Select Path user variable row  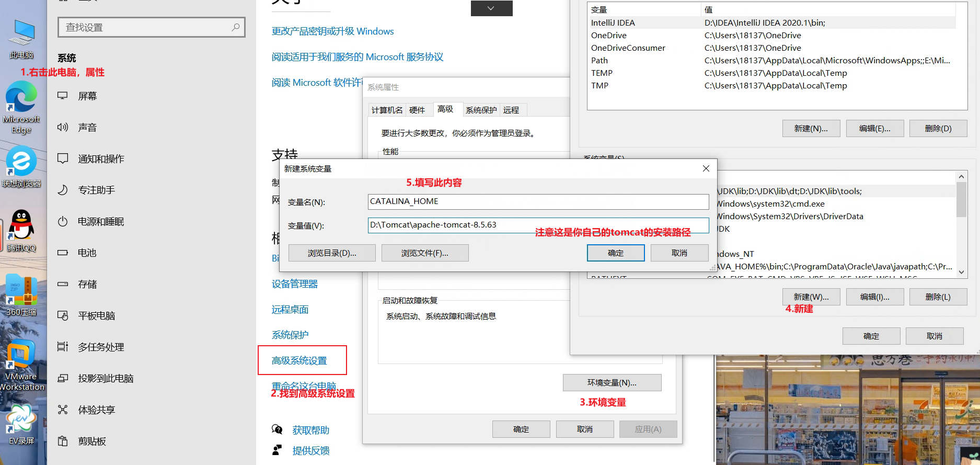click(x=773, y=61)
